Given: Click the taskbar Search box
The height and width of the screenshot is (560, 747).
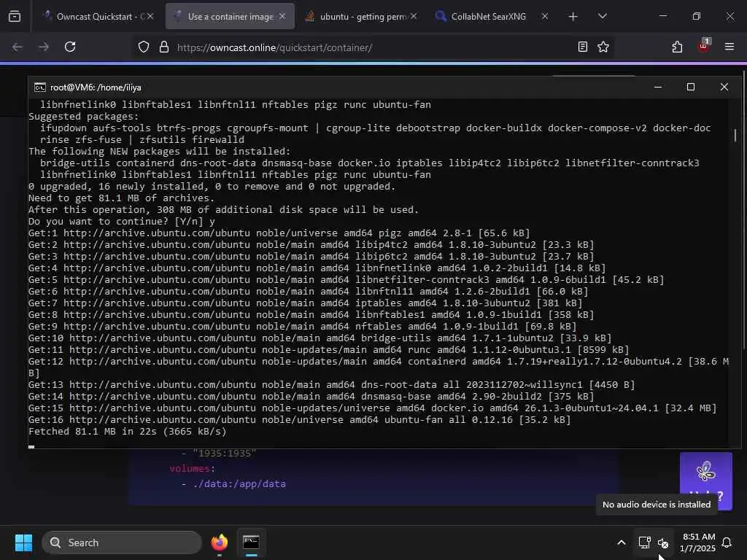Looking at the screenshot, I should coord(122,542).
